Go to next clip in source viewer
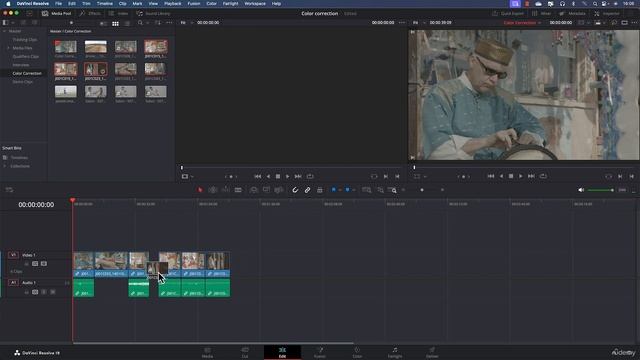 point(298,176)
